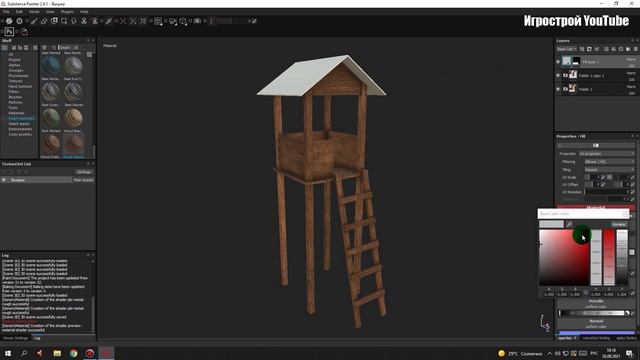The height and width of the screenshot is (360, 640).
Task: Select the Polygon Fill tool
Action: tap(64, 21)
